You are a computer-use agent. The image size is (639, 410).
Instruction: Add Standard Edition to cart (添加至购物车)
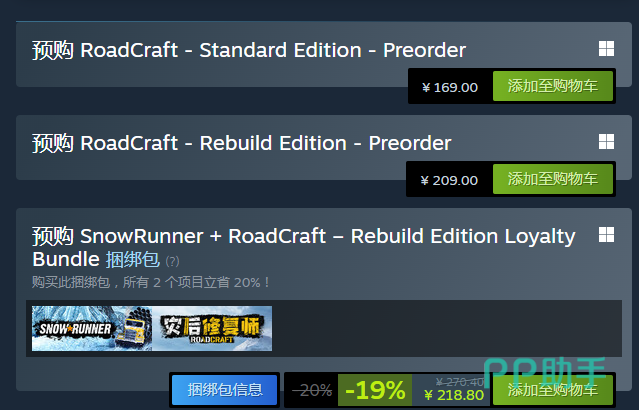pyautogui.click(x=553, y=86)
